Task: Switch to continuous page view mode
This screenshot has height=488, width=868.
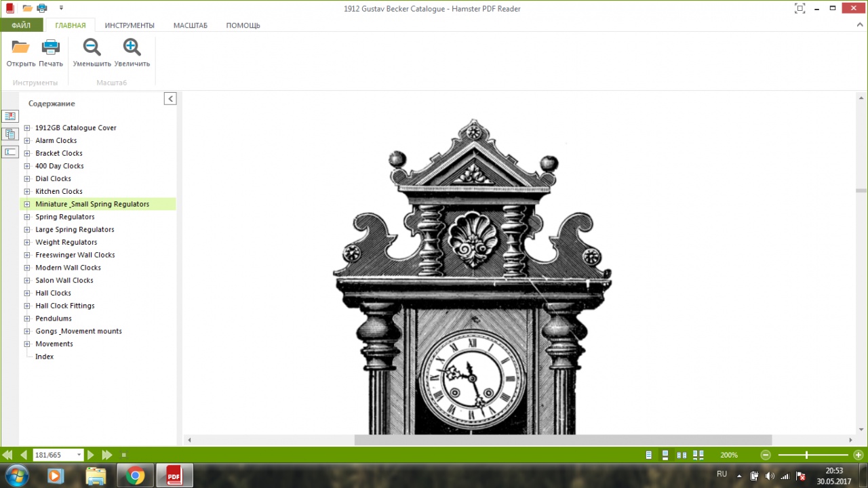Action: [665, 455]
